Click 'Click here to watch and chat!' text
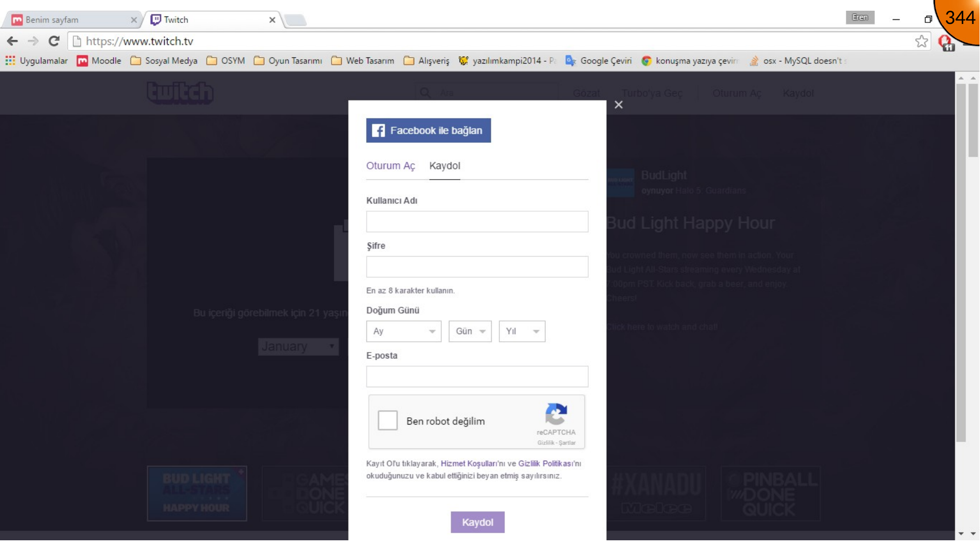This screenshot has height=551, width=980. coord(662,327)
